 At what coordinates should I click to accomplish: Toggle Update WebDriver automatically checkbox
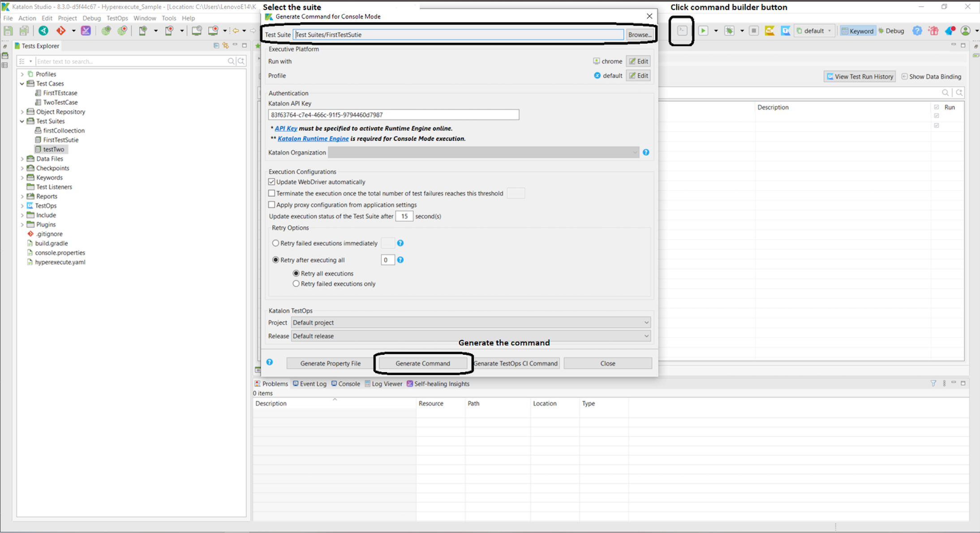271,182
